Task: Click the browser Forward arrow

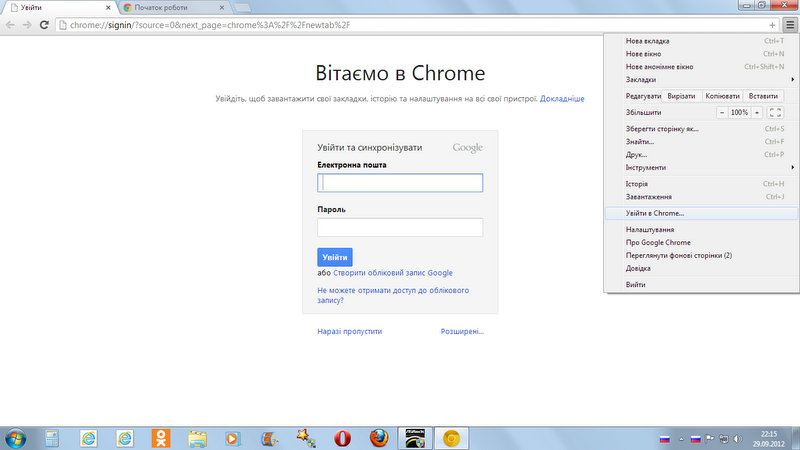Action: point(27,24)
